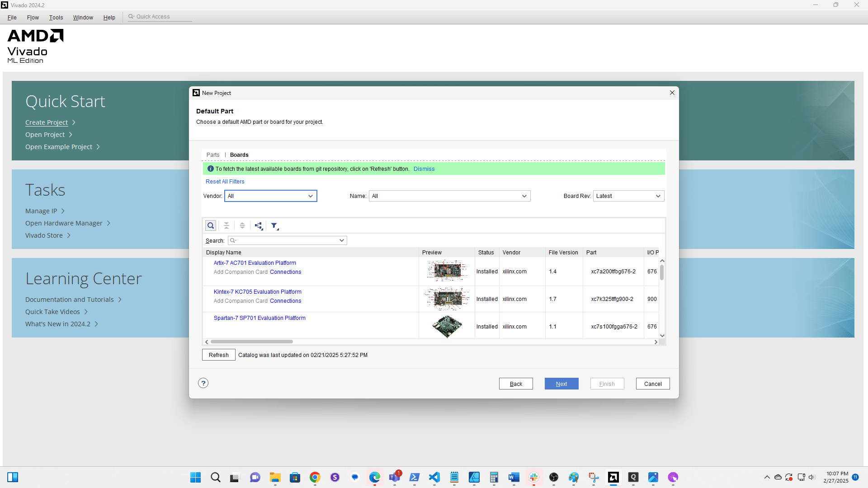Viewport: 868px width, 488px height.
Task: Click the Expand All toolbar icon
Action: tap(242, 225)
